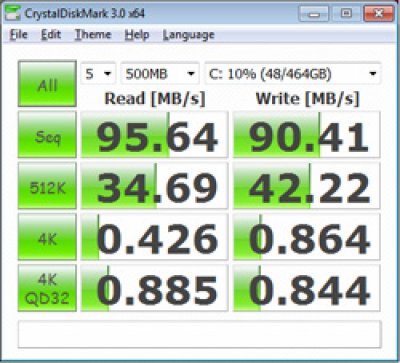Close the CrystalDiskMark window
Screen dimensions: 400x363
(x=378, y=14)
